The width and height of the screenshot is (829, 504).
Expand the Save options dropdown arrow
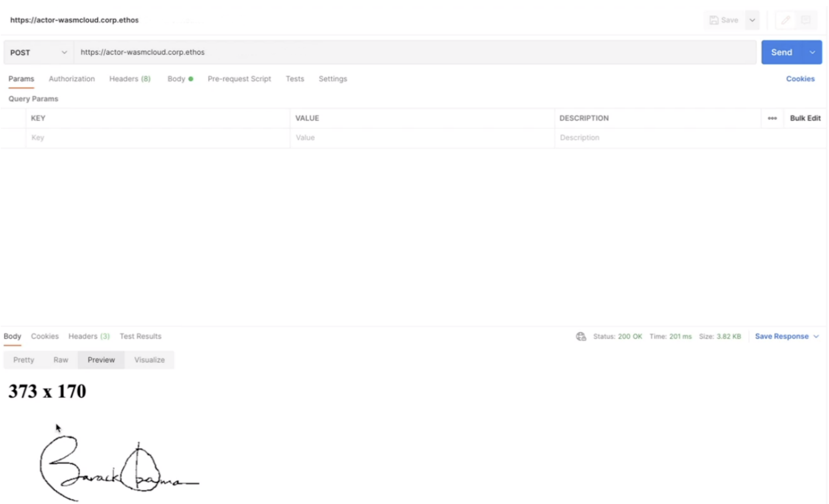click(752, 20)
